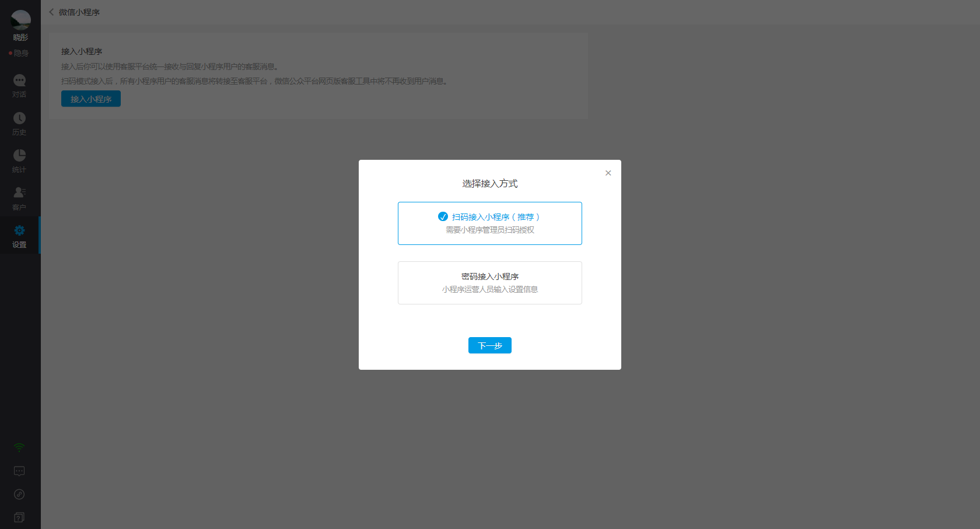
Task: Click the 微信小程序 page title
Action: coord(79,12)
